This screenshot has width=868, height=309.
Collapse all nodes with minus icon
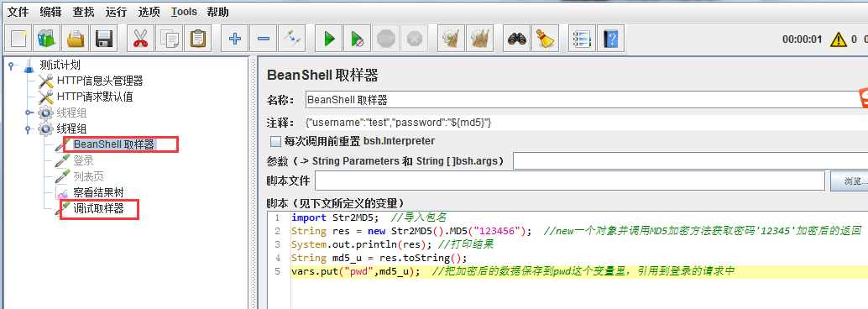pos(264,39)
